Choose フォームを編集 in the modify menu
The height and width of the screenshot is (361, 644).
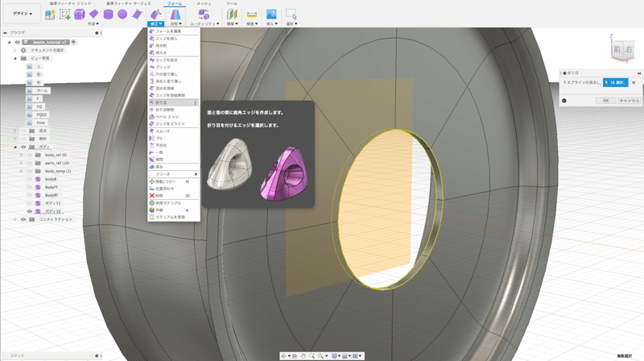click(x=174, y=31)
